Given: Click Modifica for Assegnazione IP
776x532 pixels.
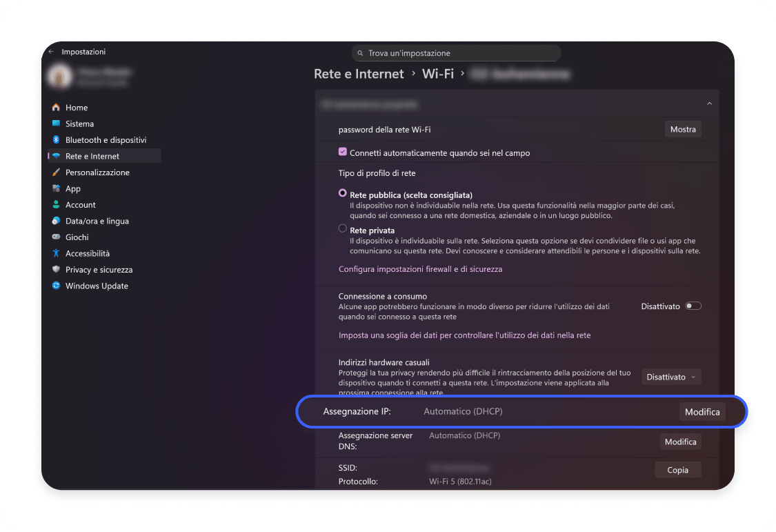Looking at the screenshot, I should [702, 412].
